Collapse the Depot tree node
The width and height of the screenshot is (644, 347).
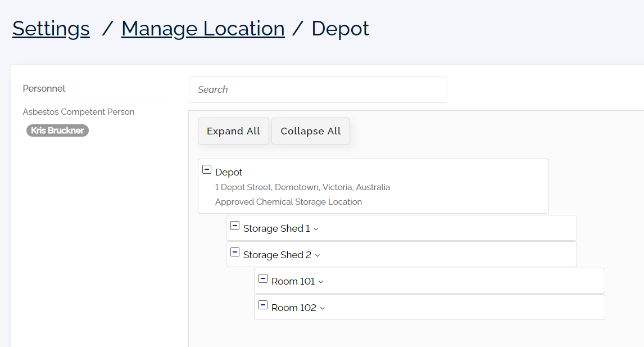[206, 169]
